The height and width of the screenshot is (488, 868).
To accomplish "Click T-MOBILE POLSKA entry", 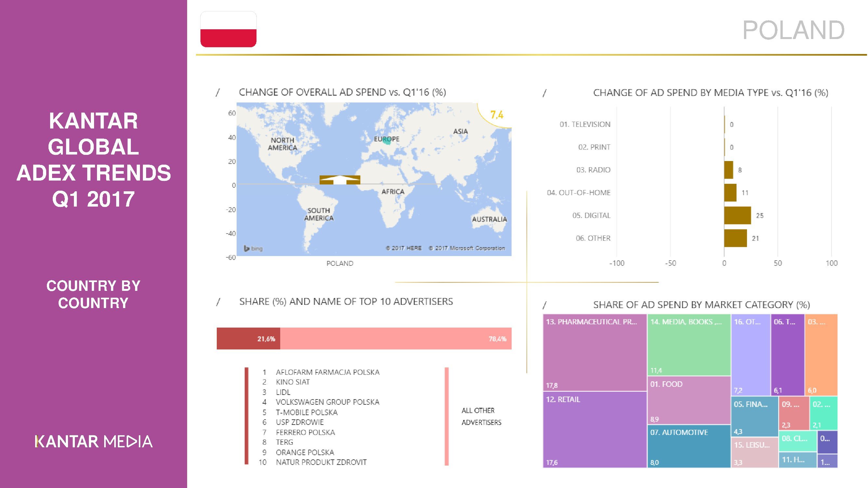I will 307,412.
